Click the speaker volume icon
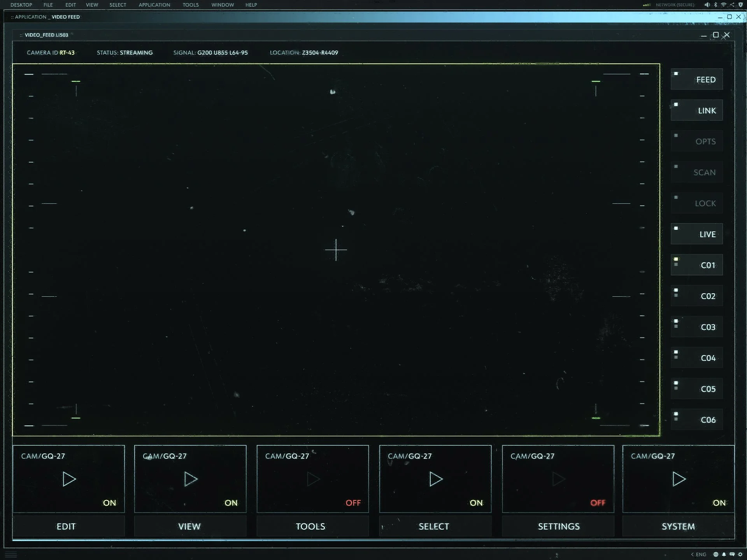This screenshot has height=560, width=747. (707, 5)
